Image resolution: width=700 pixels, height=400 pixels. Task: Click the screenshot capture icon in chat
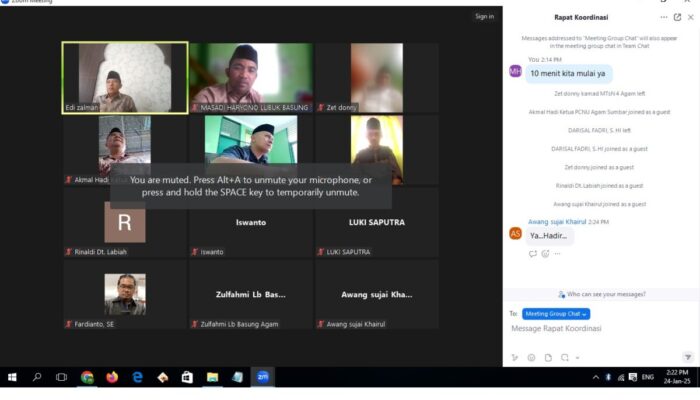[x=565, y=358]
